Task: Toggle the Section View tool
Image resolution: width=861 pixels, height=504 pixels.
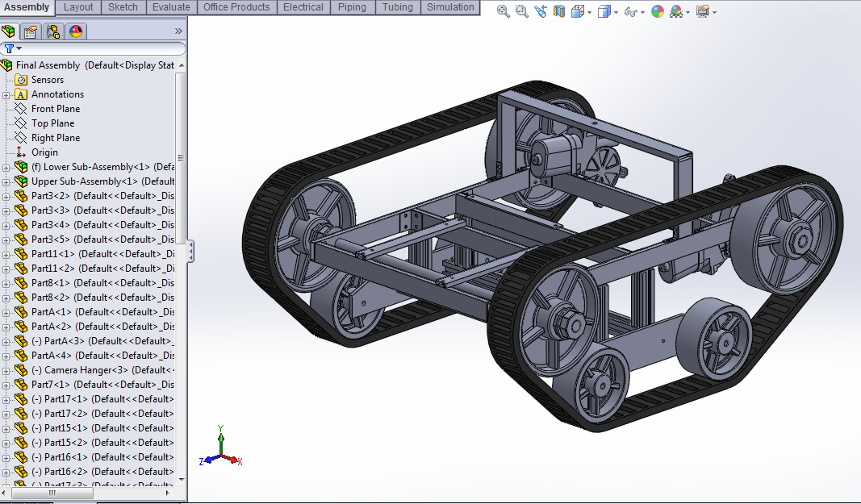Action: click(x=559, y=11)
